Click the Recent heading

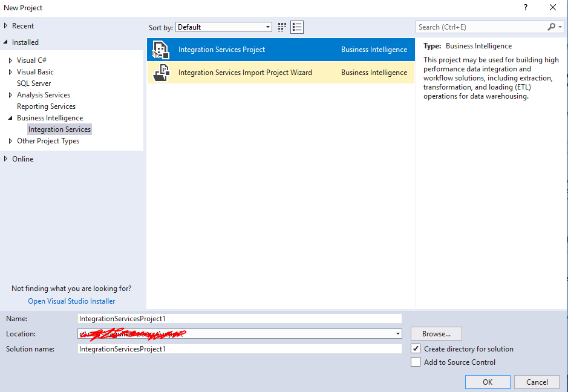click(x=23, y=26)
